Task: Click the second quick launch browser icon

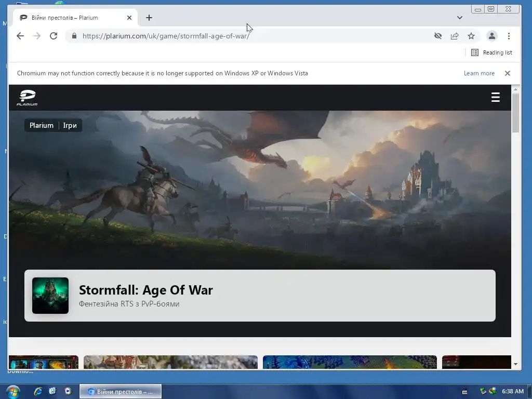Action: pos(52,391)
